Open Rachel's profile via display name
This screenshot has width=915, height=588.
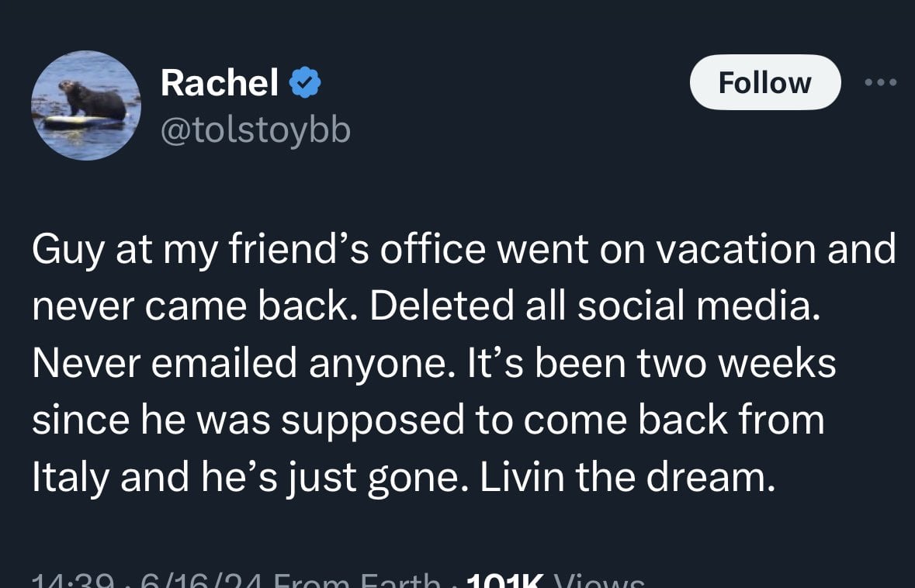[x=219, y=82]
